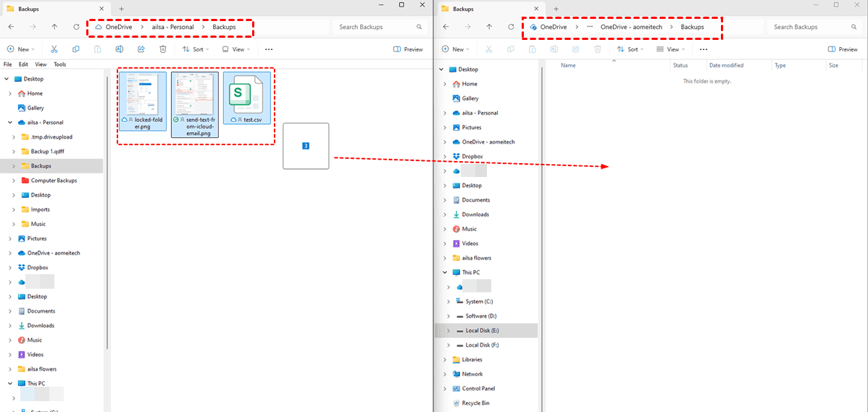This screenshot has width=868, height=412.
Task: Add new tab in right window
Action: click(556, 9)
